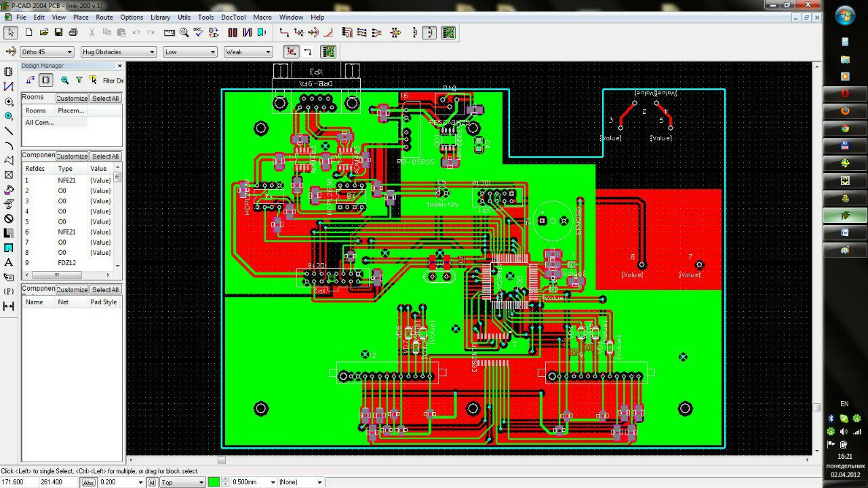Open the Top layer selector dropdown

click(x=182, y=483)
